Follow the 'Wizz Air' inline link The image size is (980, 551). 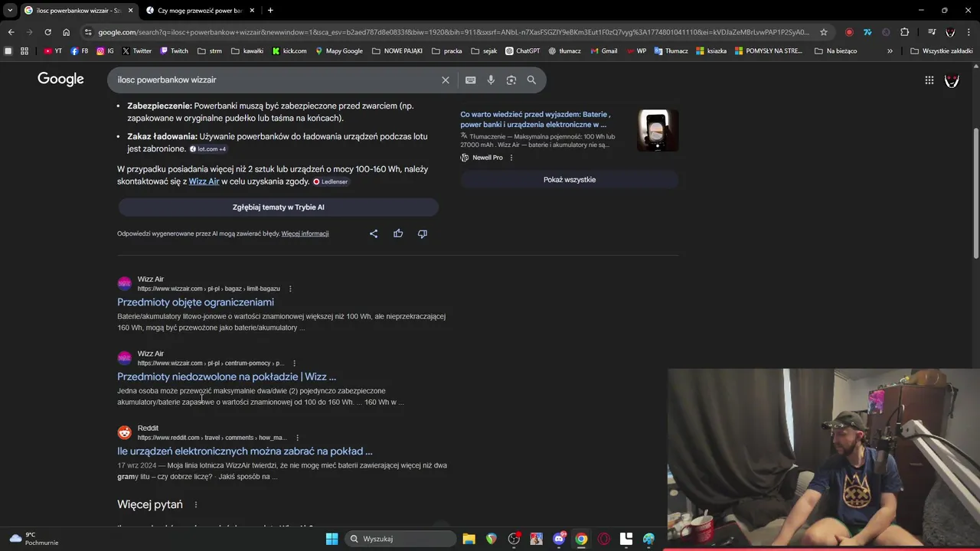tap(204, 181)
